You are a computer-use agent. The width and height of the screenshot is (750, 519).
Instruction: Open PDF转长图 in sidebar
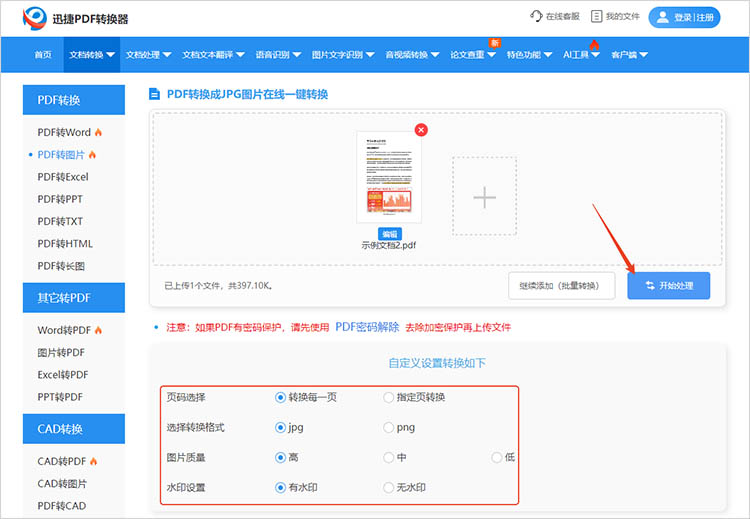61,266
